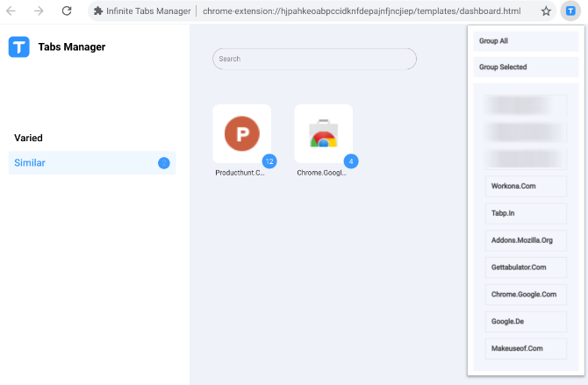Click the Infinite Tabs Manager extension name

[148, 11]
